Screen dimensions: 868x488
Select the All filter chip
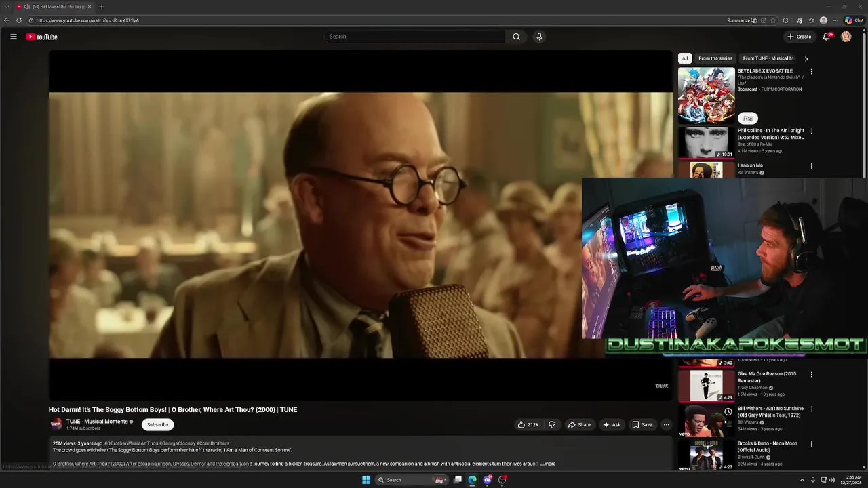(x=685, y=58)
